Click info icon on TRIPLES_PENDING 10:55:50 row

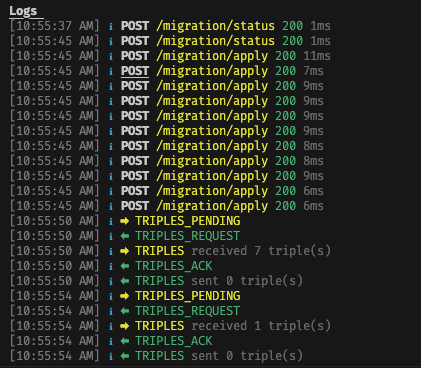click(111, 221)
